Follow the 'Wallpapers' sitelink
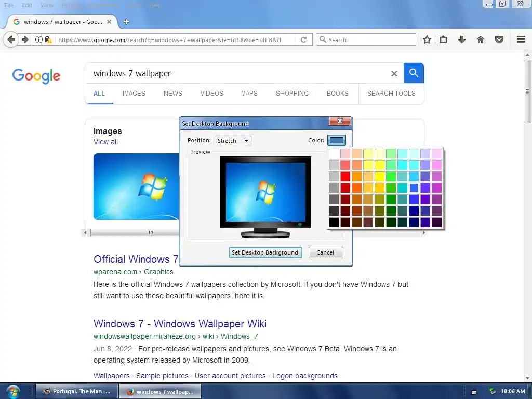The image size is (532, 399). click(x=111, y=376)
